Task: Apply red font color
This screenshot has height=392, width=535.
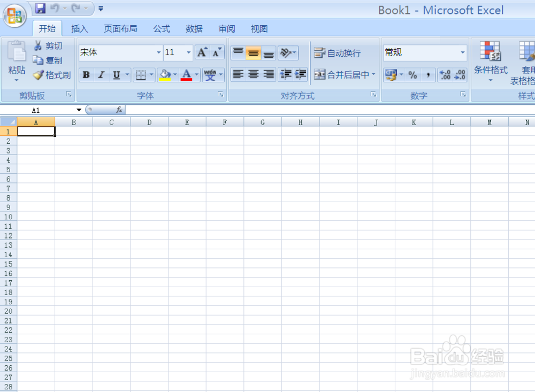Action: [186, 75]
